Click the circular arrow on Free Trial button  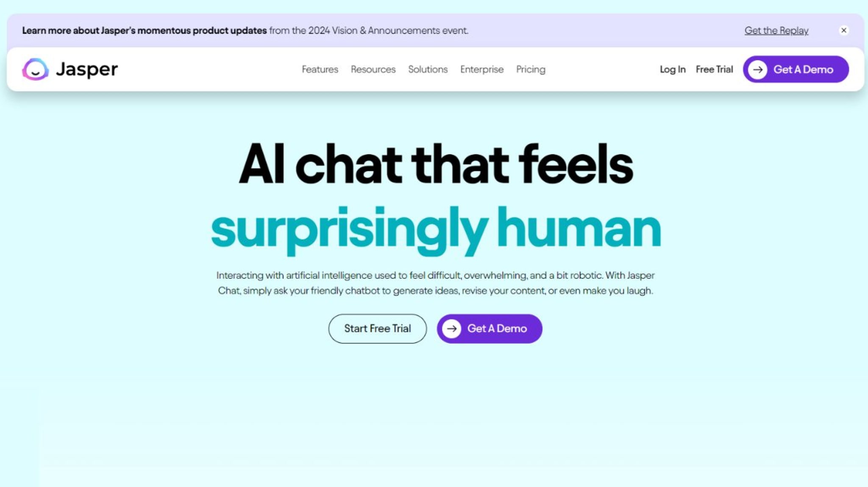[x=758, y=69]
